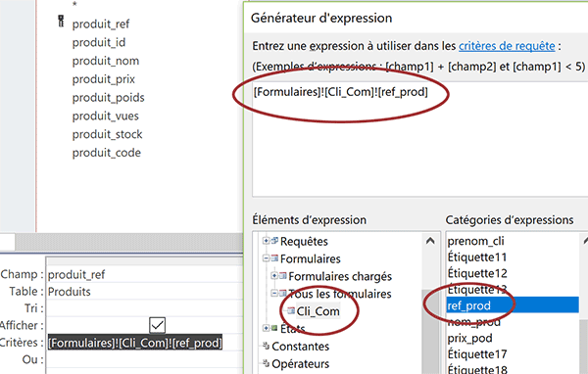The height and width of the screenshot is (374, 588).
Task: Click the Opérateurs icon
Action: click(266, 363)
